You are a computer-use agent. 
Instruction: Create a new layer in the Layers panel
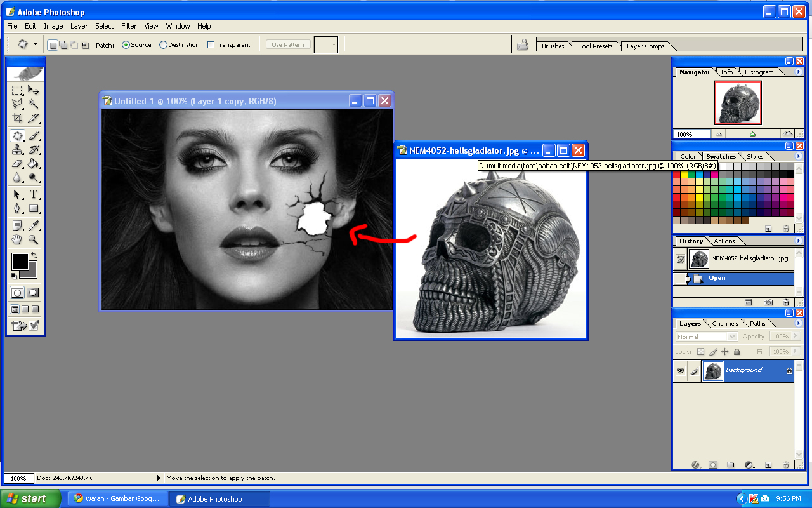pyautogui.click(x=768, y=465)
